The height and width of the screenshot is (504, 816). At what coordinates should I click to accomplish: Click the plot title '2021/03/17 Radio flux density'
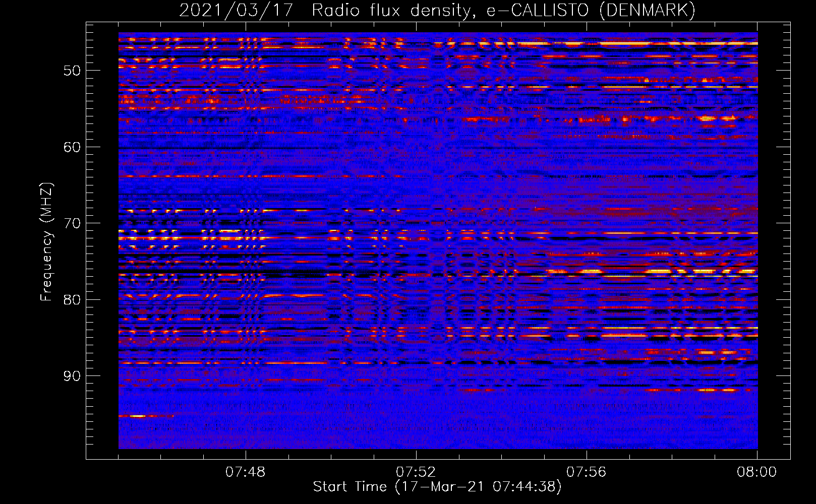coord(437,10)
